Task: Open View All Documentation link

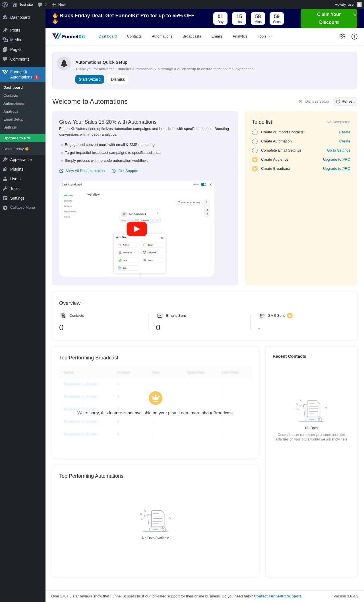Action: (x=82, y=171)
